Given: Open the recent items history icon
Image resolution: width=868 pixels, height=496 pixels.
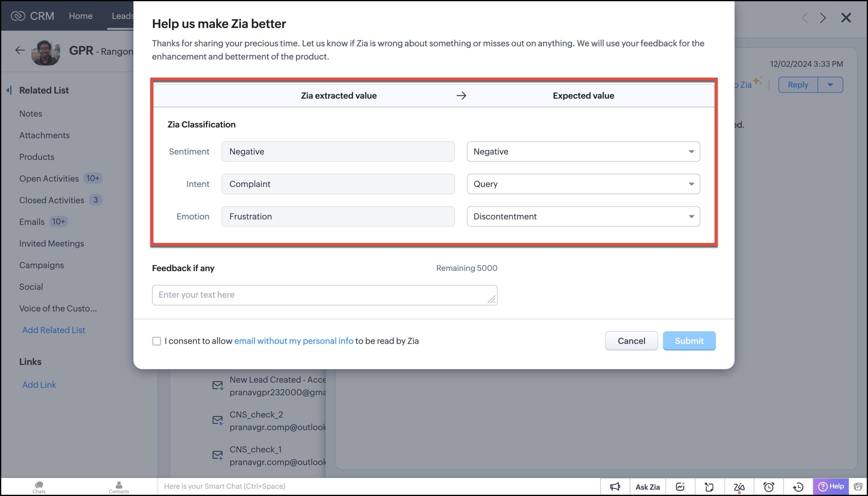Looking at the screenshot, I should pos(798,487).
